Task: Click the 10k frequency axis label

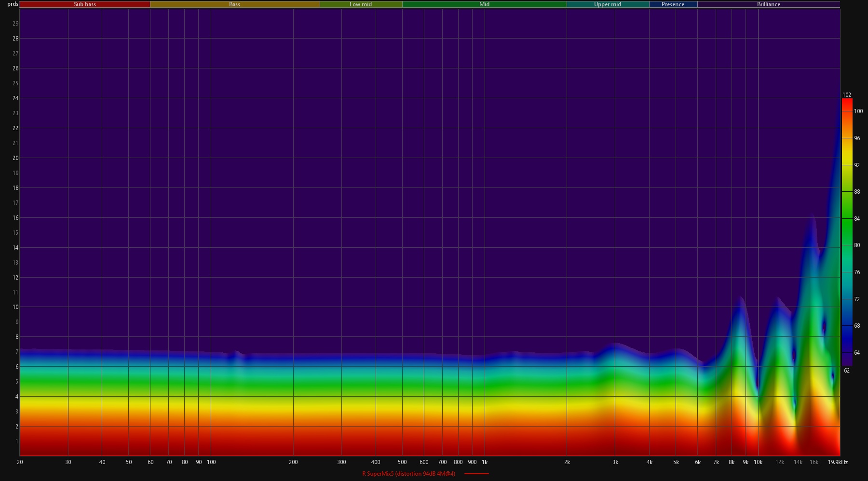Action: 758,462
